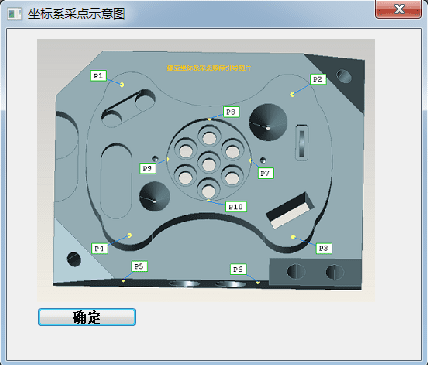
Task: Click the yellow point connected to P1
Action: point(122,84)
